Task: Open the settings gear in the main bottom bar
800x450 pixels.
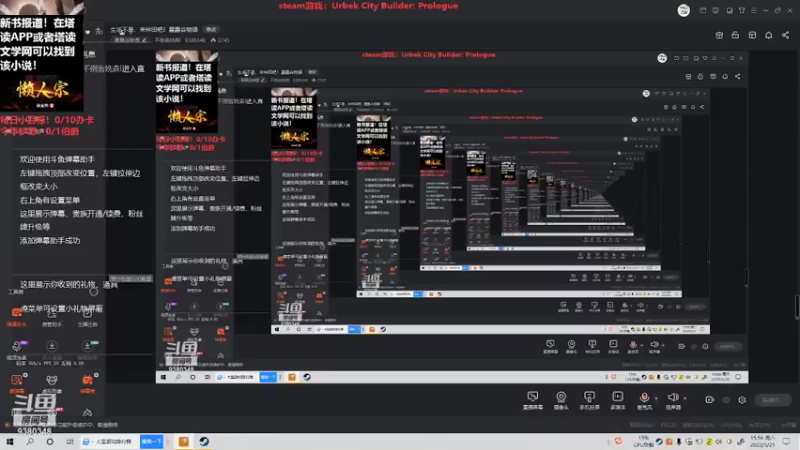Action: click(x=742, y=399)
